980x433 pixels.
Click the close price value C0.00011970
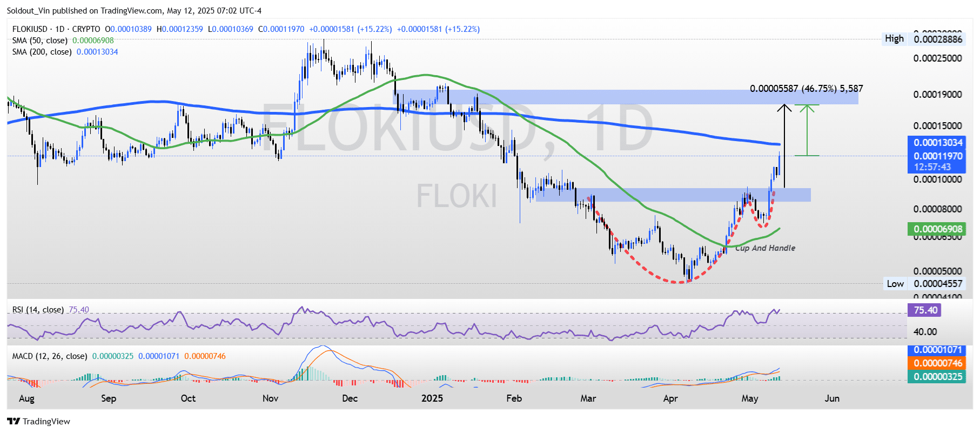[281, 29]
